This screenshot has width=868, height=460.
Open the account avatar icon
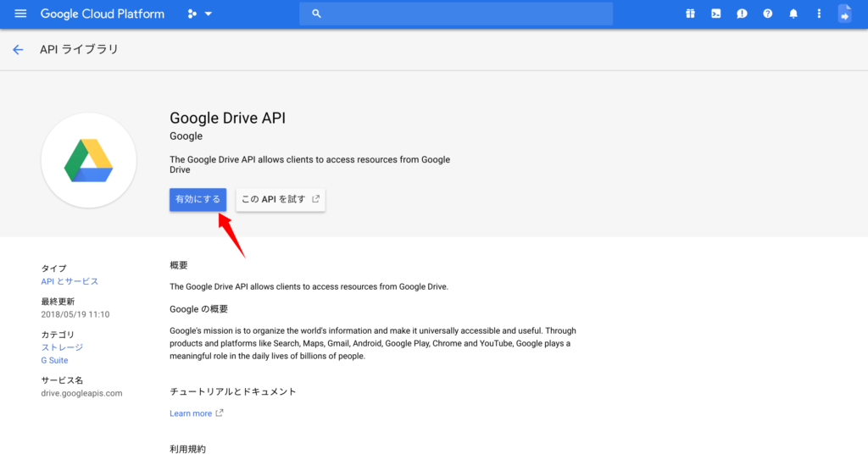pyautogui.click(x=845, y=14)
